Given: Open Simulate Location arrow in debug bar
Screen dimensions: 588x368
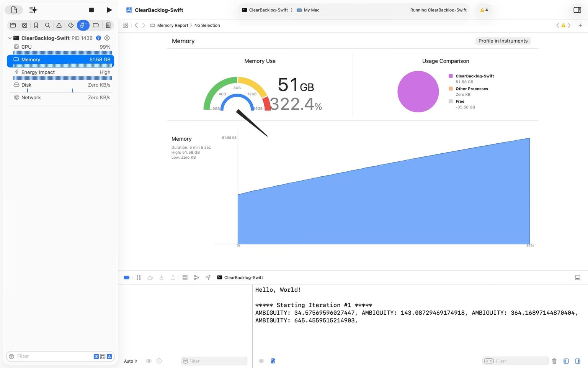Looking at the screenshot, I should (208, 278).
